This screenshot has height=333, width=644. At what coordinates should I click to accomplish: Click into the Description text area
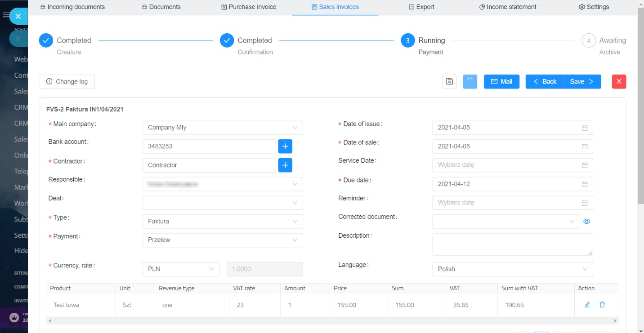click(x=512, y=244)
